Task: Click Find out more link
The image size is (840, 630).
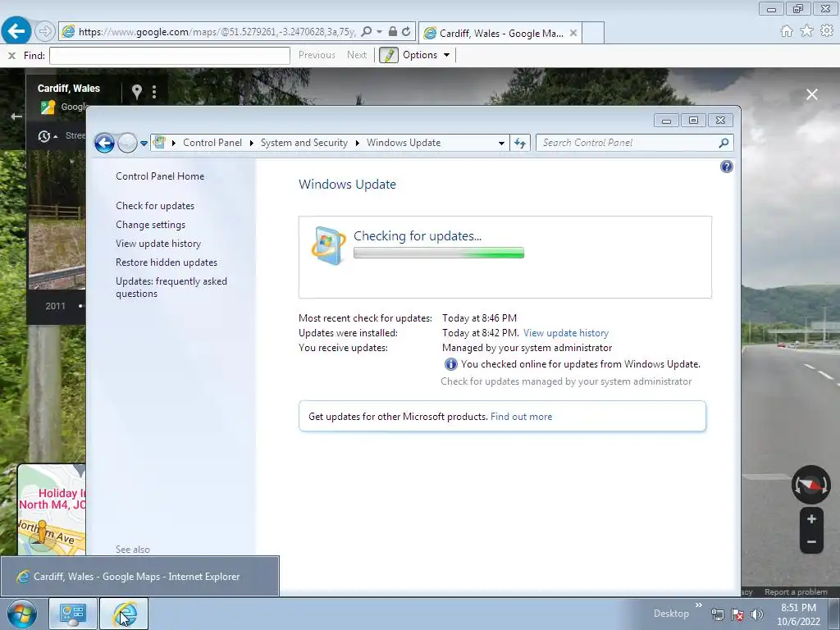Action: [521, 417]
